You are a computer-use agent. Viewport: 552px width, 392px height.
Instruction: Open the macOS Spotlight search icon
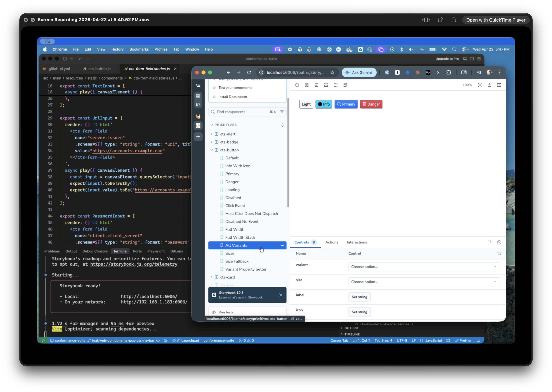point(454,49)
